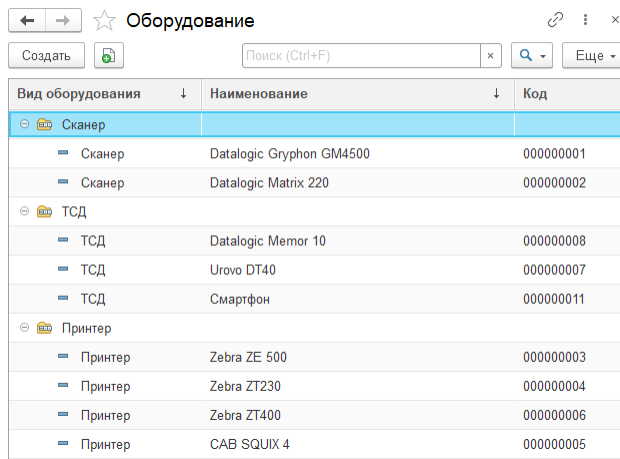Click the forward navigation arrow
Viewport: 620px width, 459px height.
63,20
